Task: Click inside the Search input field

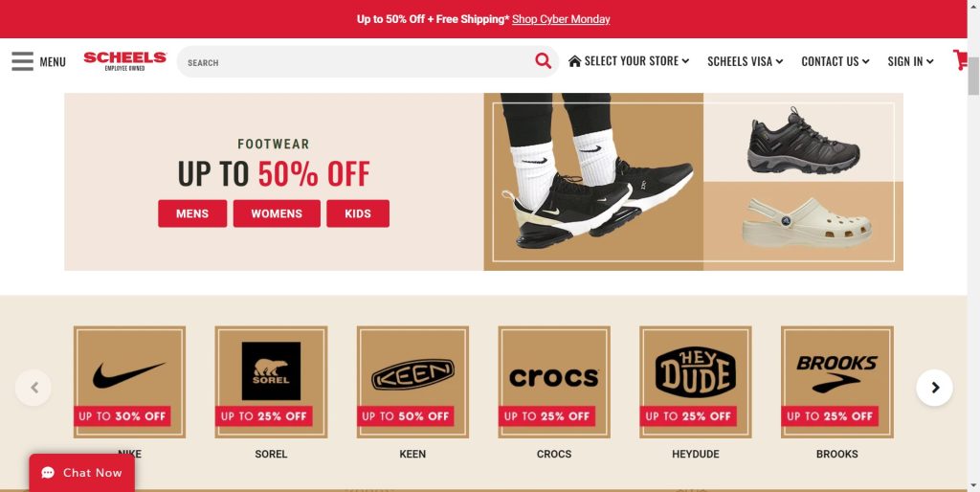Action: 356,62
